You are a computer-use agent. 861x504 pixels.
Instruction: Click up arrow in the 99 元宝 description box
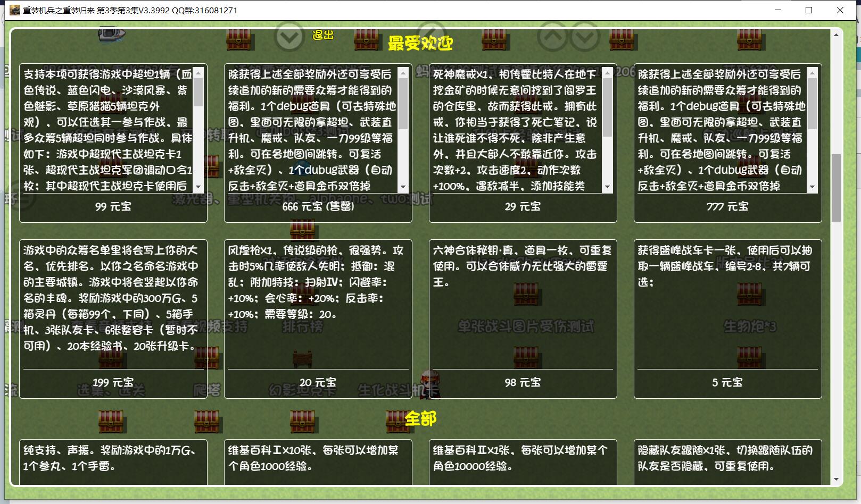point(198,73)
